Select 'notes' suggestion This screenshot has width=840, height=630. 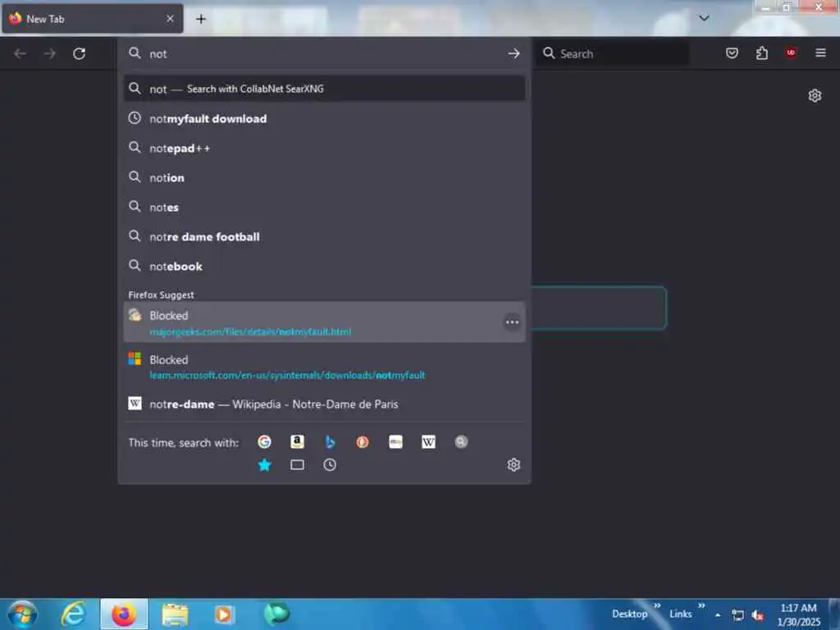click(324, 207)
